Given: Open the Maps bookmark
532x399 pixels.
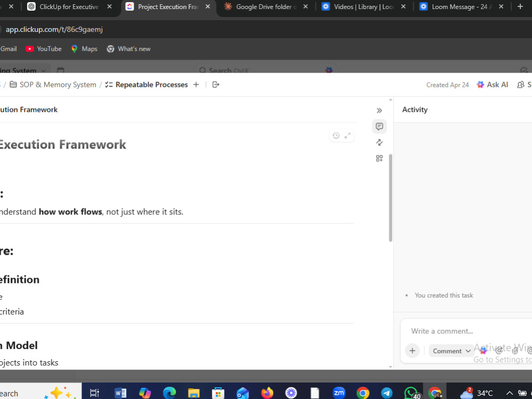Looking at the screenshot, I should coord(84,49).
